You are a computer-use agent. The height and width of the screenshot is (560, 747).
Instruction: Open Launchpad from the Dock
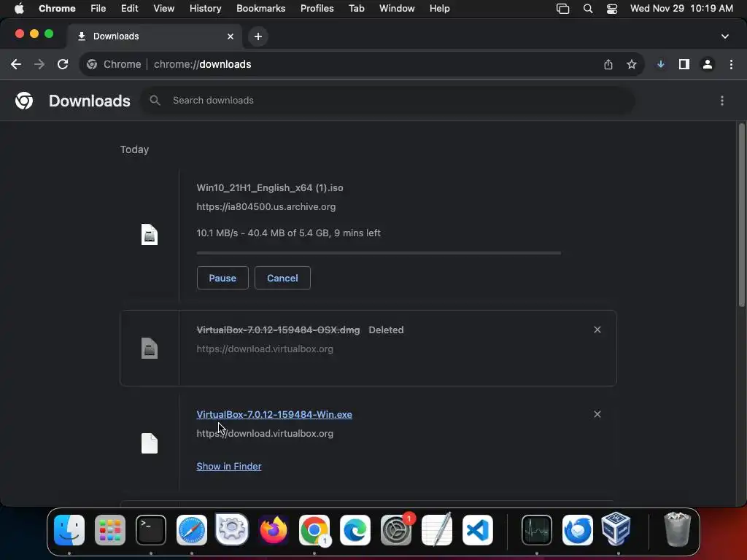tap(110, 530)
